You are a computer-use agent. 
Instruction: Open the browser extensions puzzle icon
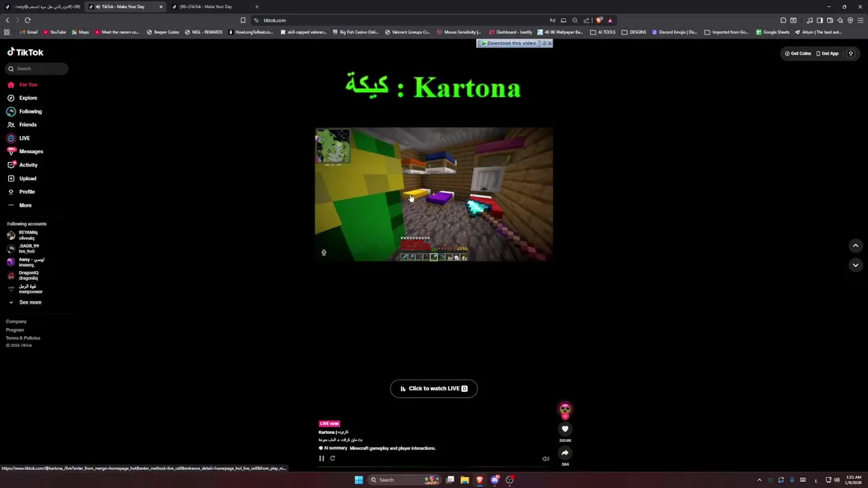coord(783,20)
